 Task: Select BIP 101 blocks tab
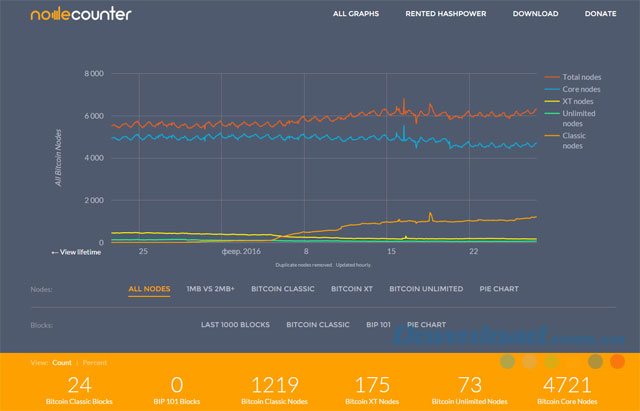point(378,325)
